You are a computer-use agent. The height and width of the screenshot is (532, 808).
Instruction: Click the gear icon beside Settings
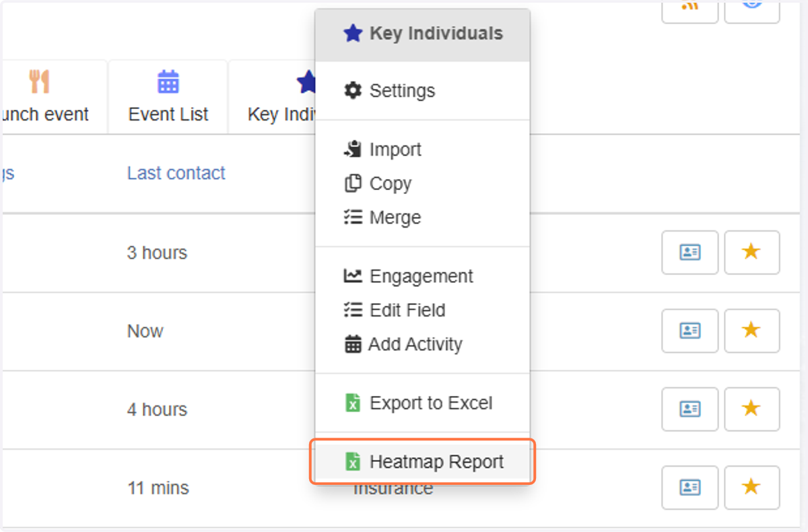(x=353, y=90)
